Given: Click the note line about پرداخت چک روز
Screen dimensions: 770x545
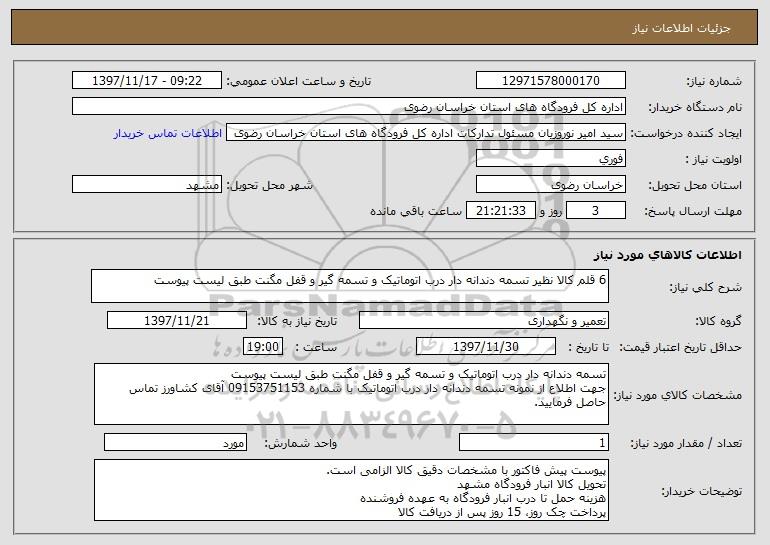Looking at the screenshot, I should [x=502, y=512].
